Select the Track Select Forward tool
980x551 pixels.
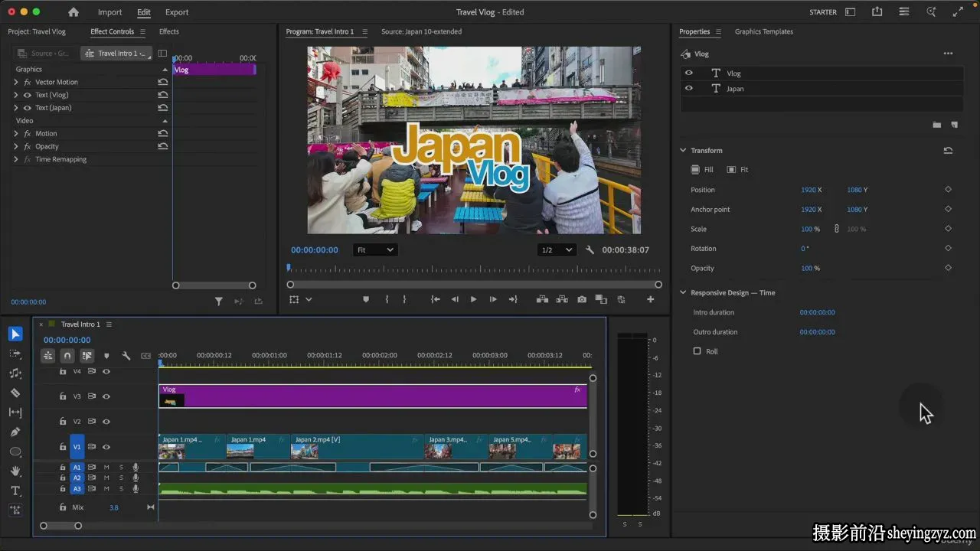pyautogui.click(x=15, y=354)
